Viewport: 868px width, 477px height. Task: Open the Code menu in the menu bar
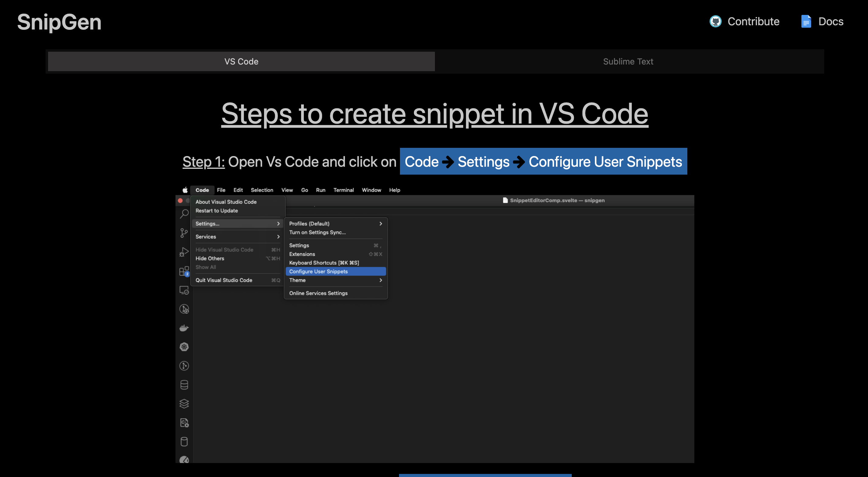coord(202,190)
